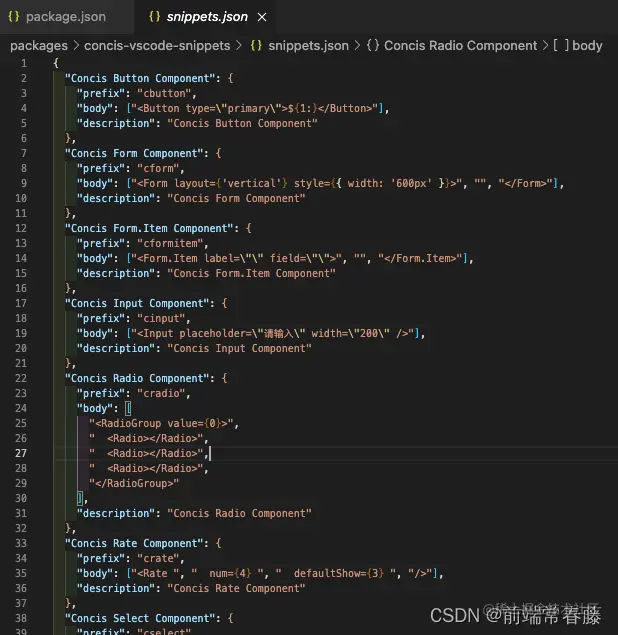Viewport: 618px width, 635px height.
Task: Click the braces icon before snippets.json breadcrumb
Action: (256, 45)
